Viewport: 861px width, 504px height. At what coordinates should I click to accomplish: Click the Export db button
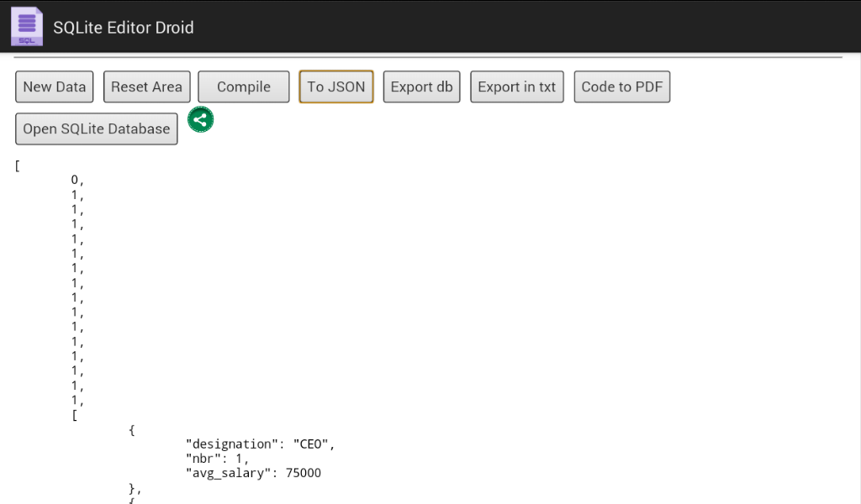(421, 87)
